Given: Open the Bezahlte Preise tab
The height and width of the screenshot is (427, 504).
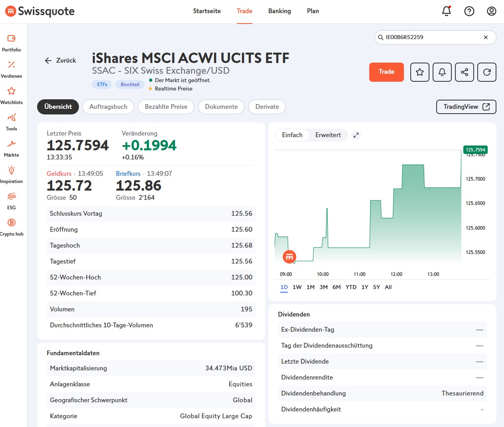Looking at the screenshot, I should (166, 107).
